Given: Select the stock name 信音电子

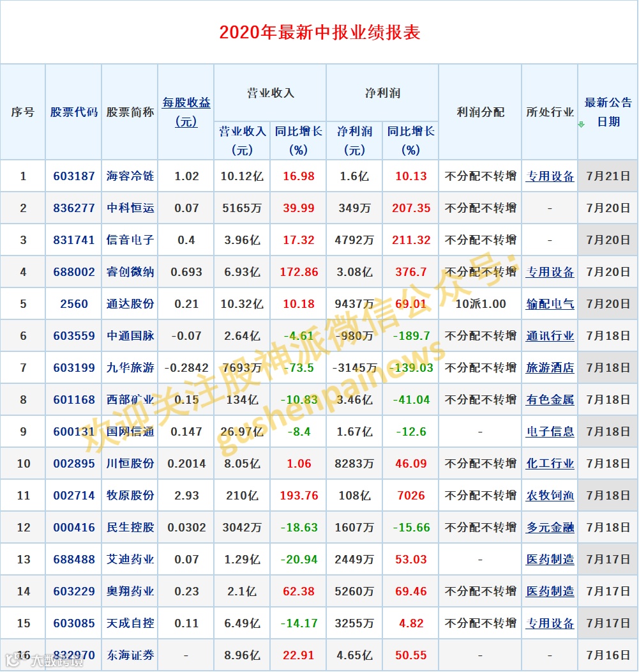Looking at the screenshot, I should (x=130, y=240).
